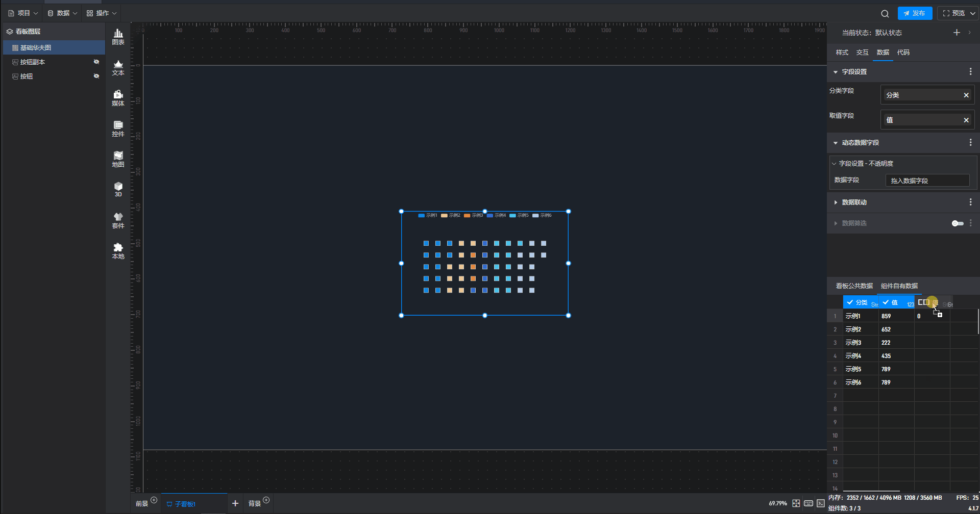Toggle visibility of 按钮副本 layer
980x514 pixels.
pyautogui.click(x=96, y=62)
